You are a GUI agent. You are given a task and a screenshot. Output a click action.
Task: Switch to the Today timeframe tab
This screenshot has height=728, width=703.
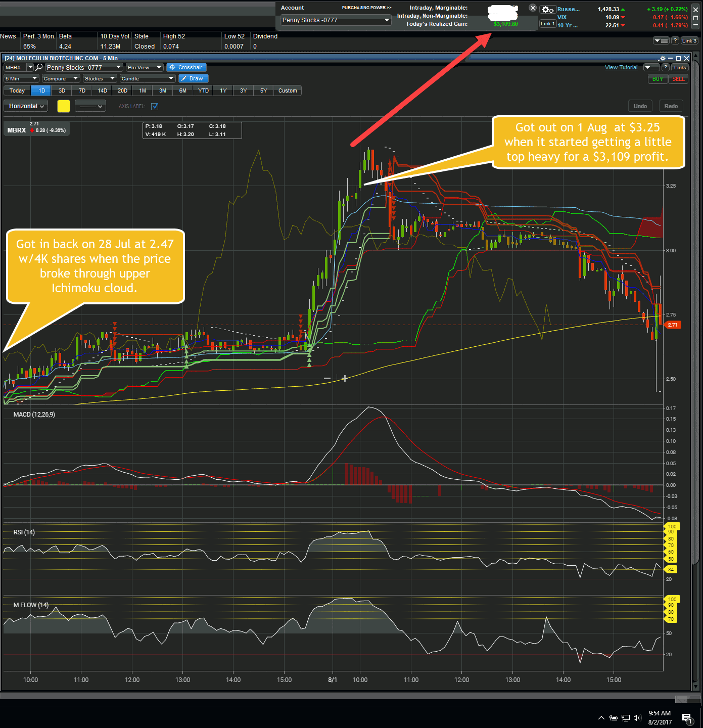17,90
